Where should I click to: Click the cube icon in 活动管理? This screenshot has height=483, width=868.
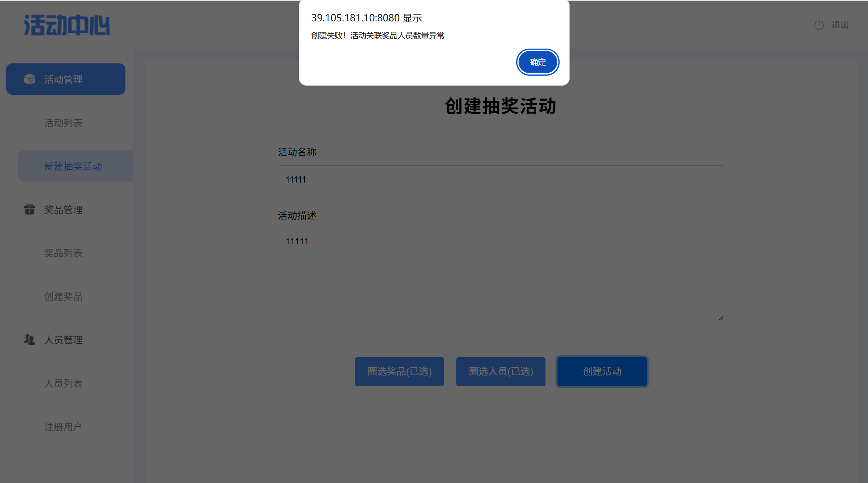pyautogui.click(x=30, y=79)
